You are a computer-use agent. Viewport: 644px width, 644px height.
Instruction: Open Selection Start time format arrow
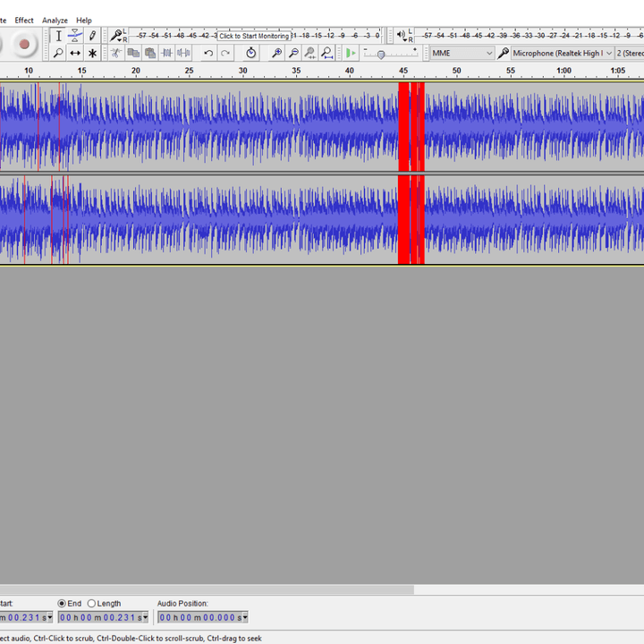point(50,617)
